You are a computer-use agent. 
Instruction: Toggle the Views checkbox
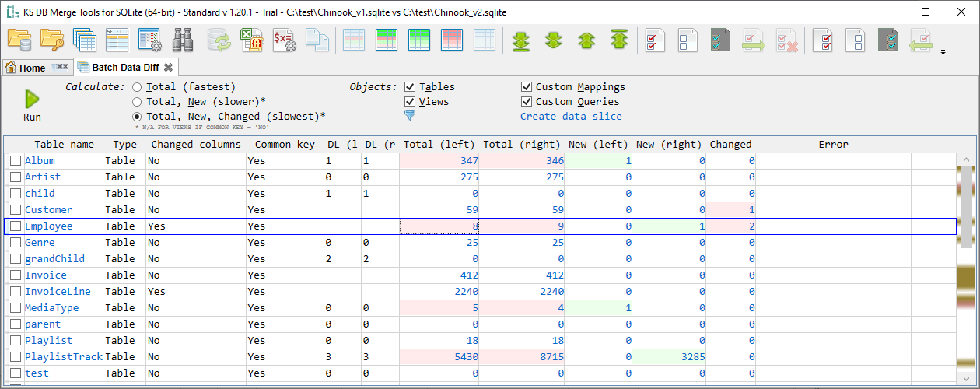(x=410, y=102)
